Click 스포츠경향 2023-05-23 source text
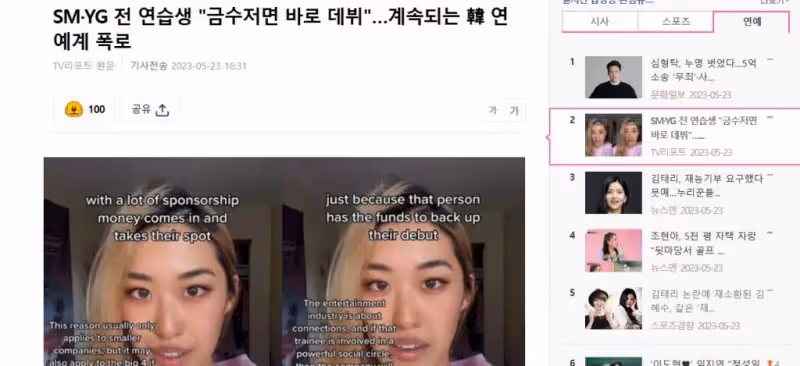This screenshot has width=800, height=366. [695, 326]
